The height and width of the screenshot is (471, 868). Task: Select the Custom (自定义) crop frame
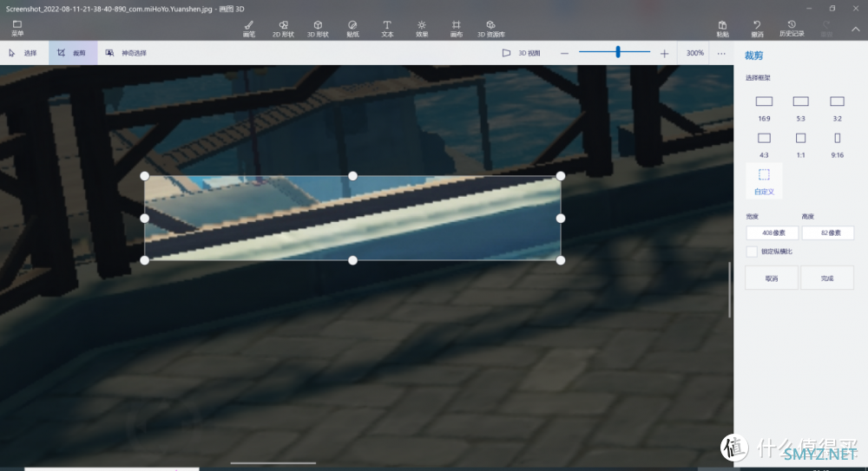(x=764, y=180)
